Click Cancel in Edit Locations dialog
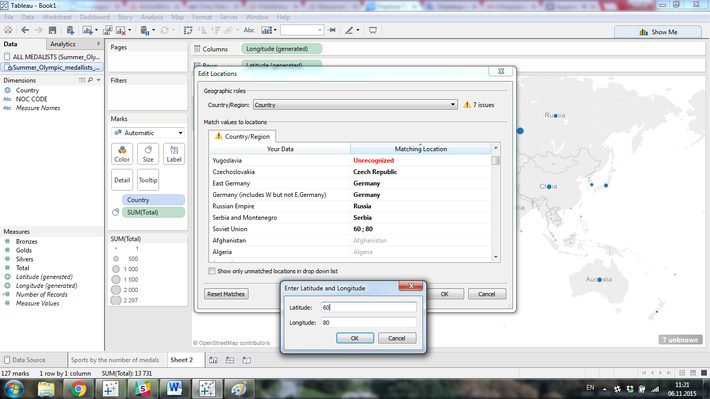Image resolution: width=710 pixels, height=399 pixels. pos(487,294)
